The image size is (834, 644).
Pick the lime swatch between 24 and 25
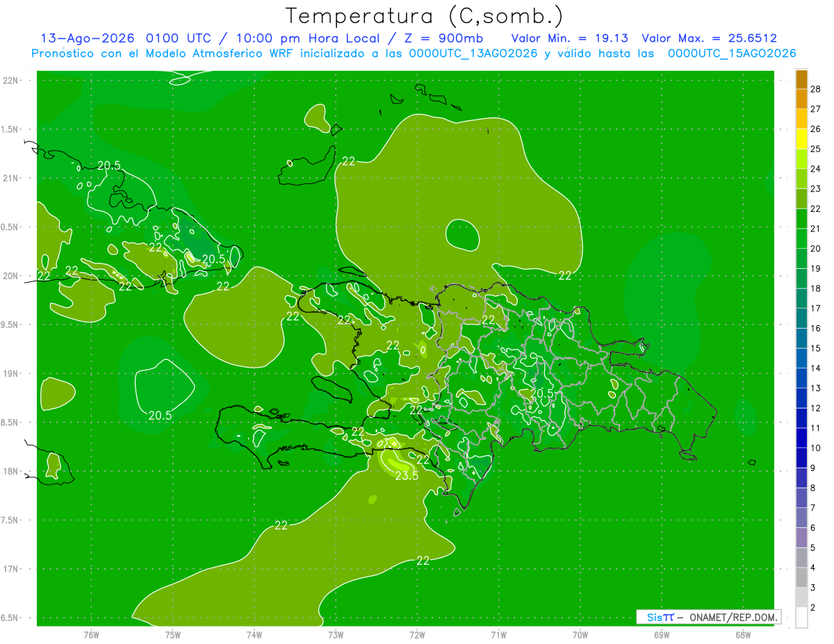801,159
